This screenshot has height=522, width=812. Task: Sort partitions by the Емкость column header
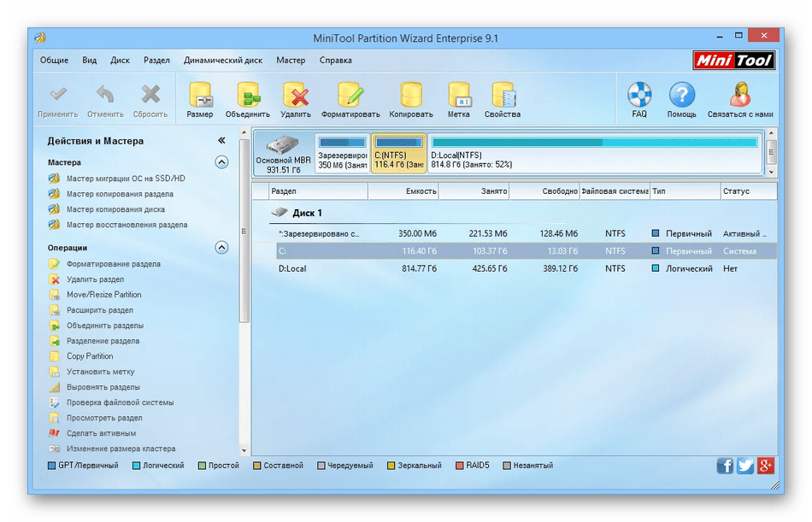[403, 191]
